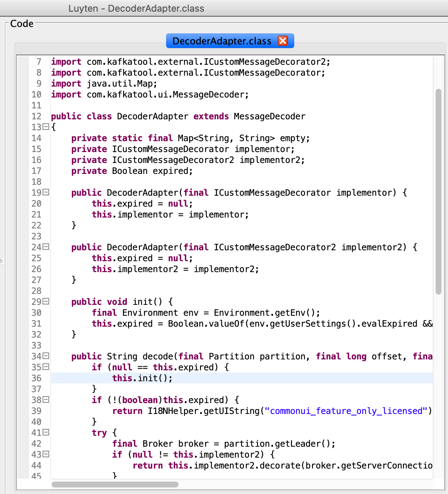
Task: Collapse the class body at line 13
Action: [46, 127]
